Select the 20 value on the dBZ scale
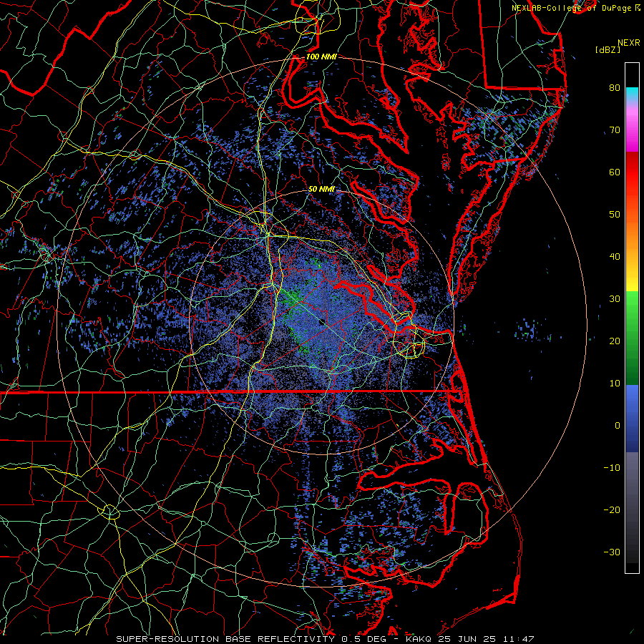The image size is (644, 644). coord(615,341)
